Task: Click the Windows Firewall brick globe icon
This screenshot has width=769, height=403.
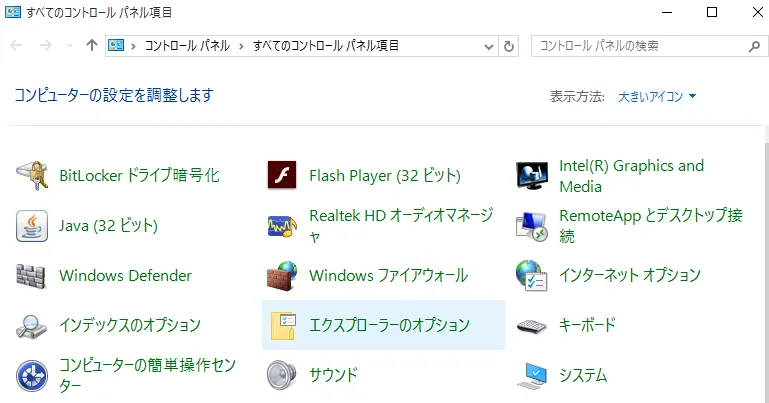Action: click(x=282, y=276)
